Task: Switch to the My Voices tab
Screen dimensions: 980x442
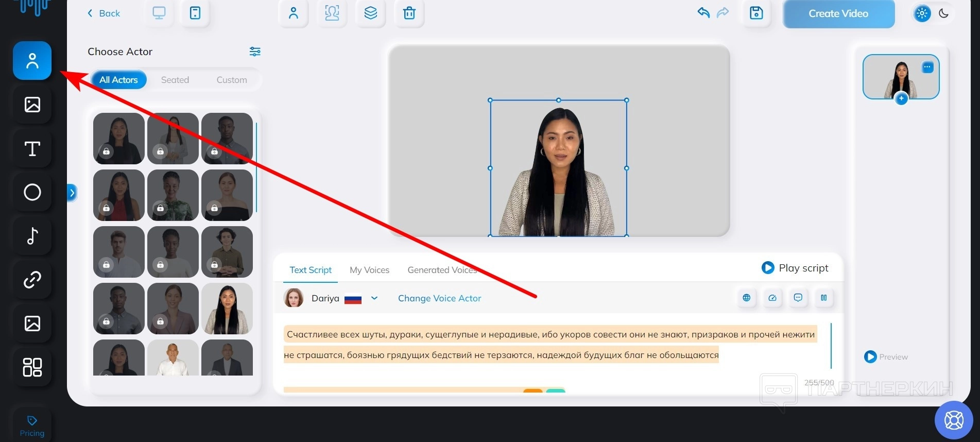Action: [x=369, y=270]
